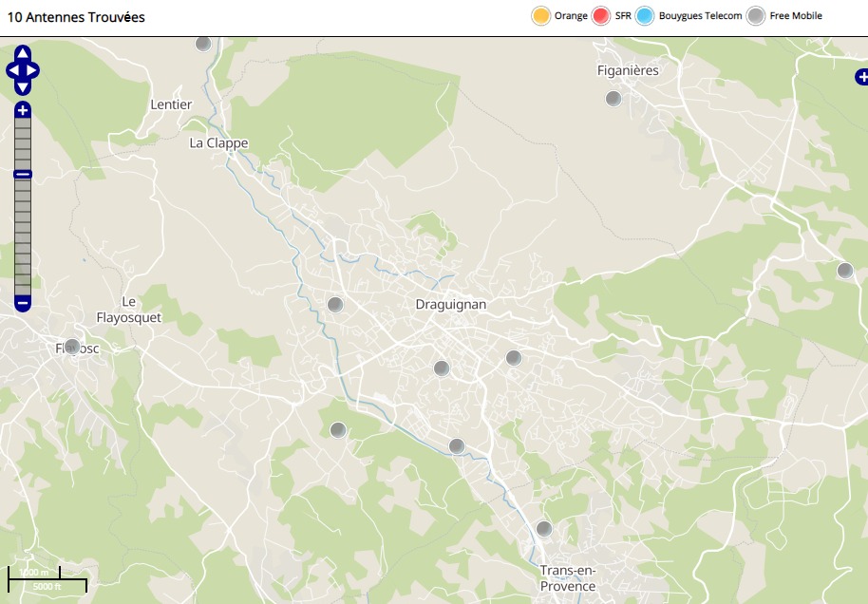Select the antenna marker in Figanières

[613, 99]
